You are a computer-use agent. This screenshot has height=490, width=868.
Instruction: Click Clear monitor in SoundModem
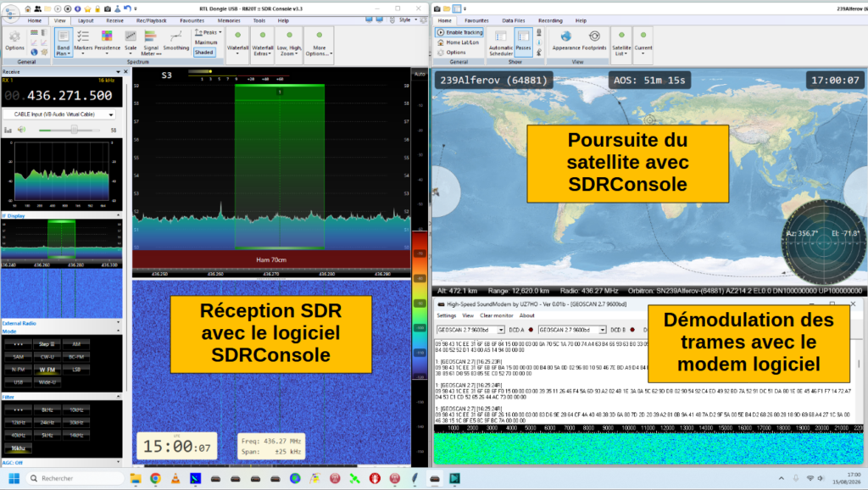point(496,315)
